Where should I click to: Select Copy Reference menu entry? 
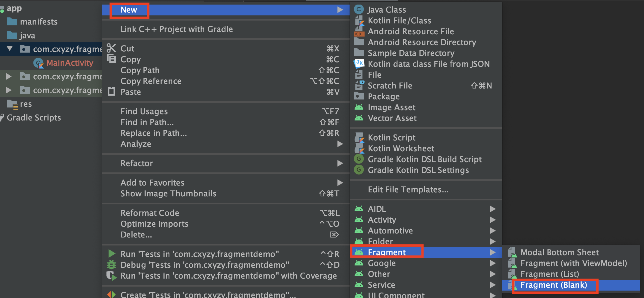click(226, 81)
